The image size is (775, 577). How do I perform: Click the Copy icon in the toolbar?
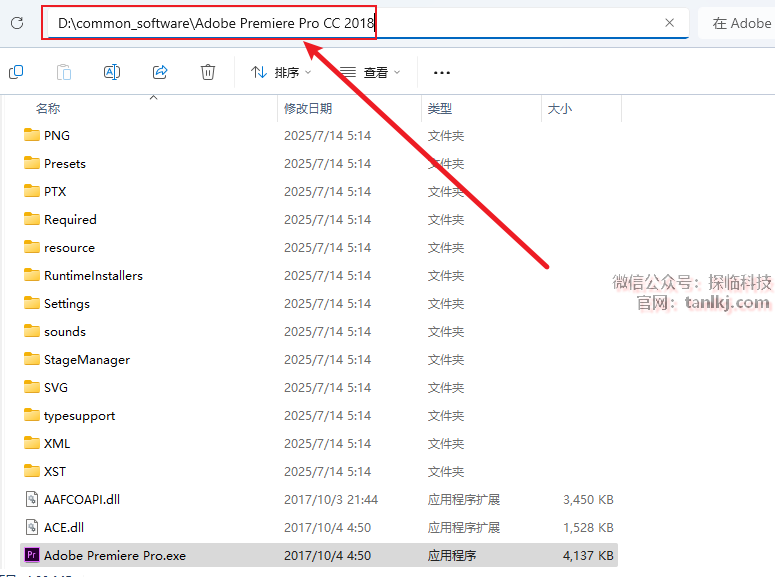(16, 72)
